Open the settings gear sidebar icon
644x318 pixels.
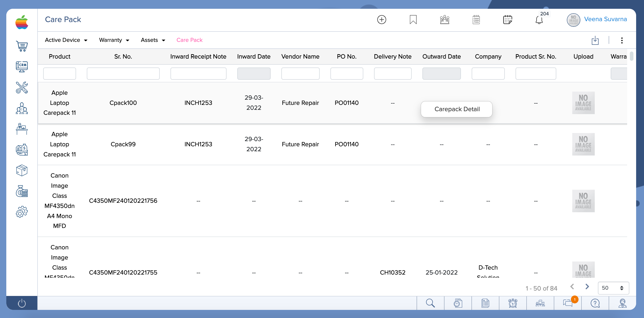tap(22, 212)
